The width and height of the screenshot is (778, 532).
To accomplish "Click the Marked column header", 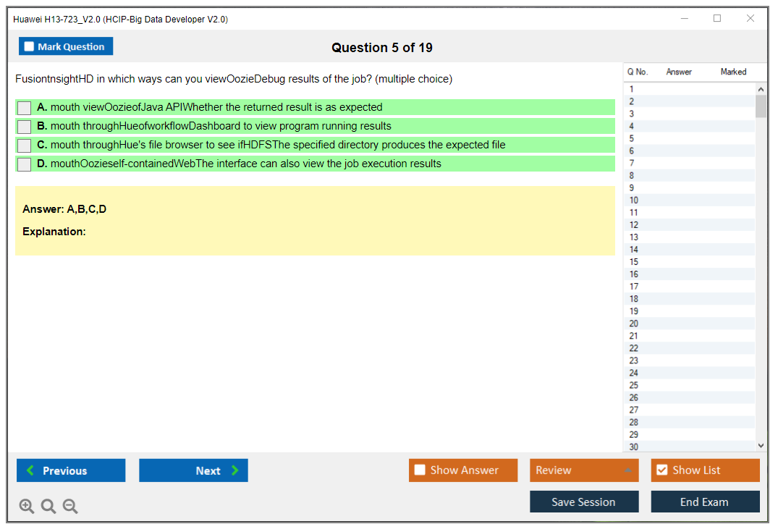I will 733,72.
